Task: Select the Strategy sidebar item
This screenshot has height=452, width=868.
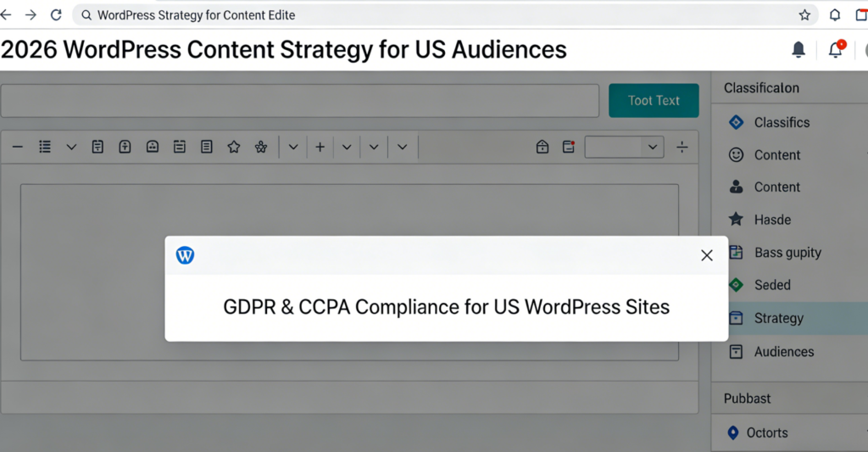Action: coord(778,318)
